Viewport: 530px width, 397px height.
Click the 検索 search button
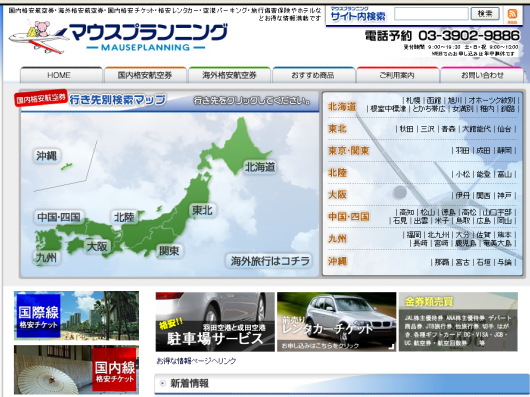tap(485, 14)
